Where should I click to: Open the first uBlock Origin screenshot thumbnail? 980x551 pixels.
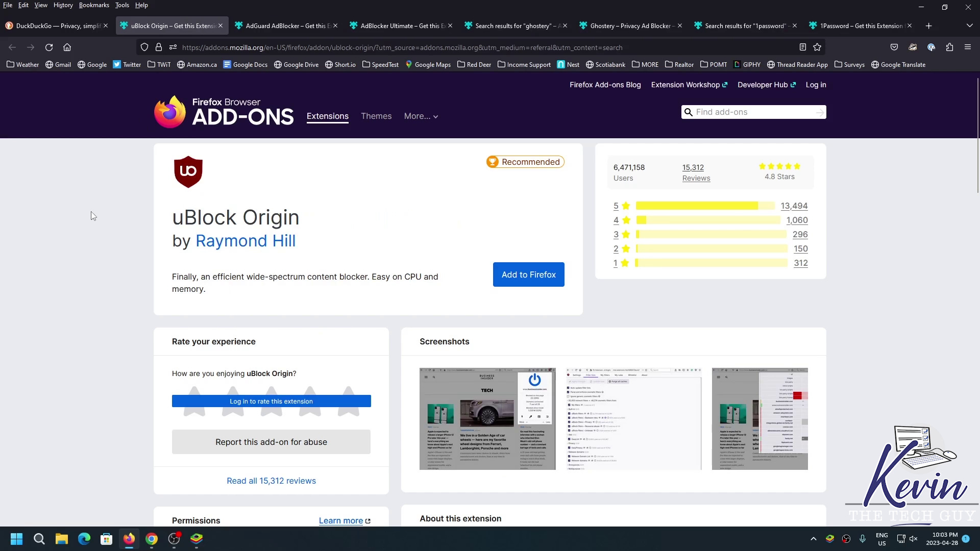click(487, 418)
